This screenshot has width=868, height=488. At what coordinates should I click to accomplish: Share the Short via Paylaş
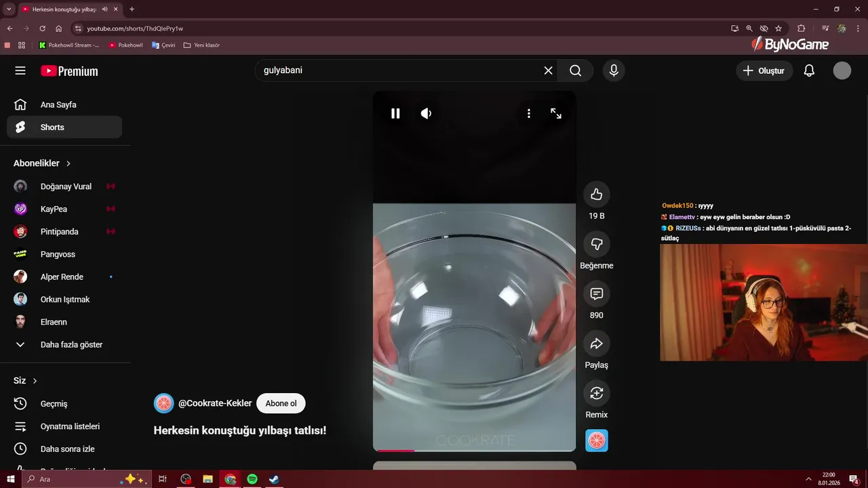click(597, 344)
